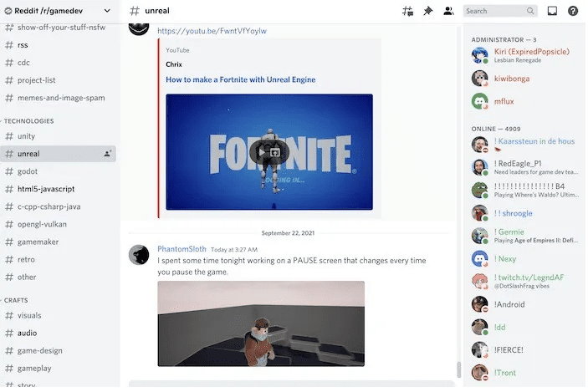588x392 pixels.
Task: Collapse the TECHNOLOGIES category
Action: click(x=28, y=121)
